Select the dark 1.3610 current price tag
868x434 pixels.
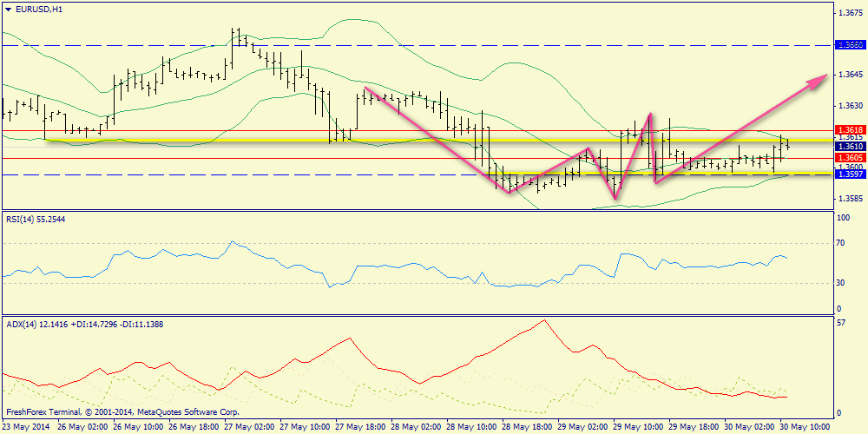849,146
